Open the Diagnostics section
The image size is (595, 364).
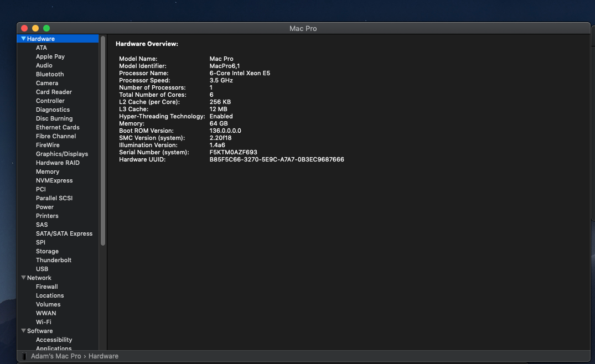53,110
